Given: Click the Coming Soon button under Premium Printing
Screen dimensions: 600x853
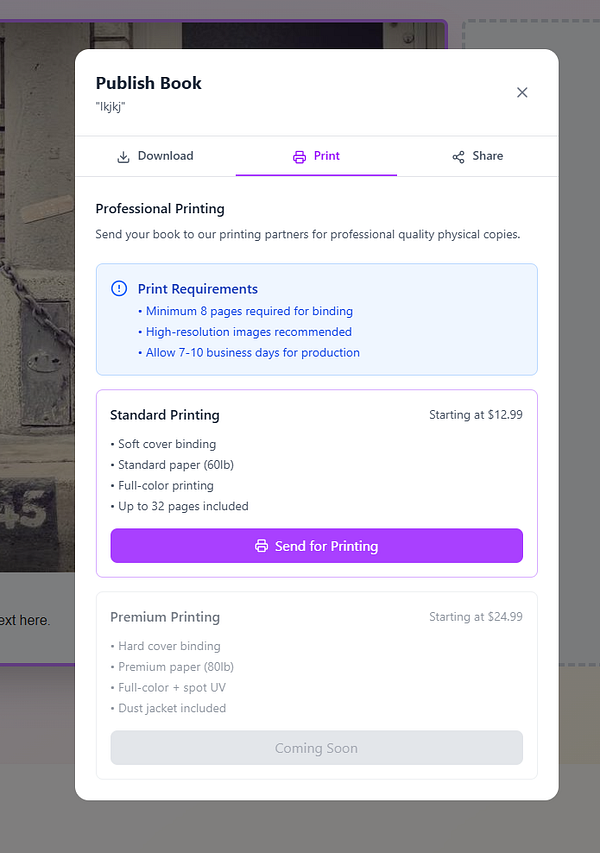Looking at the screenshot, I should [x=316, y=747].
